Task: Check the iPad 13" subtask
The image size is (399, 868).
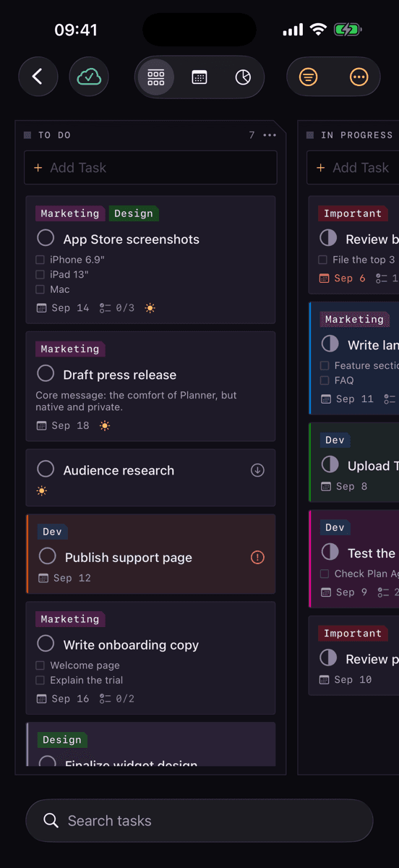Action: [x=40, y=275]
